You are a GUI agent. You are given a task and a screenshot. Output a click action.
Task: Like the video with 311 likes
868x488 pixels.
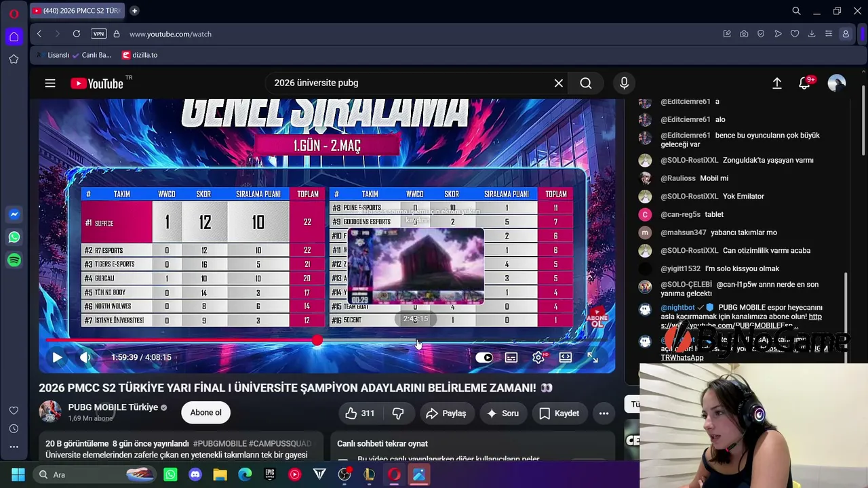click(x=359, y=413)
